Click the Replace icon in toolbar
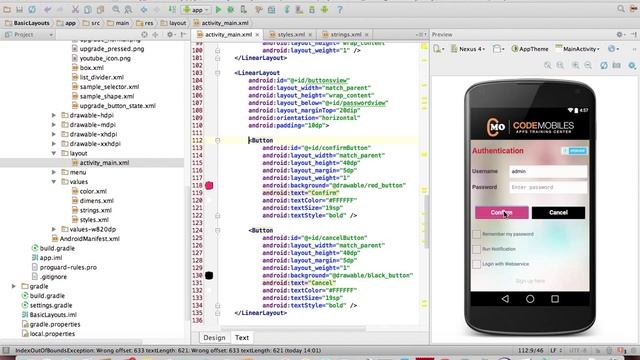This screenshot has height=360, width=640. tap(128, 9)
